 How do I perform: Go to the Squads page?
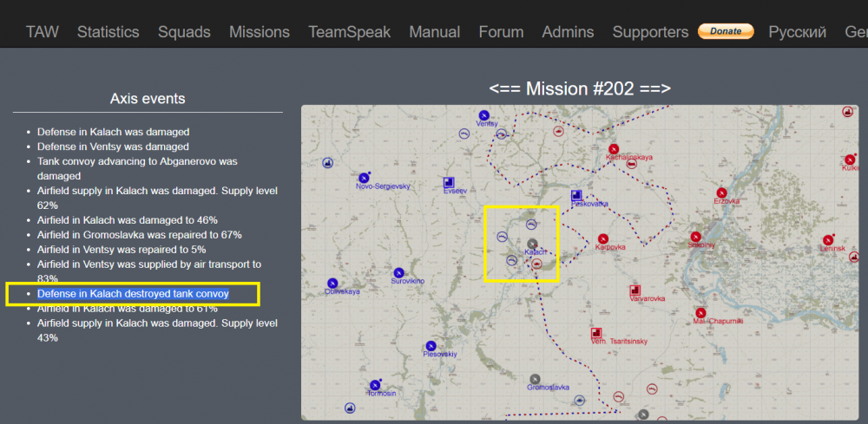pyautogui.click(x=184, y=32)
